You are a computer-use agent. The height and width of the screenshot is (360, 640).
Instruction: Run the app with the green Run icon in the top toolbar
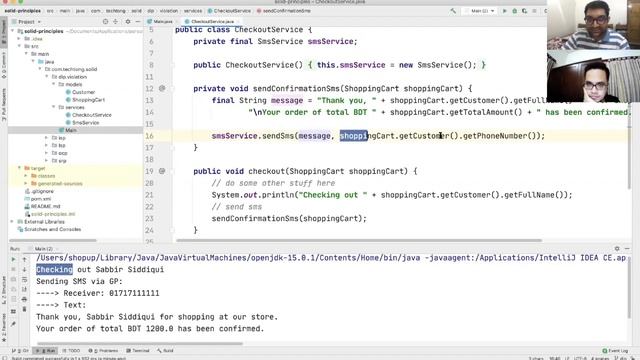pyautogui.click(x=505, y=11)
